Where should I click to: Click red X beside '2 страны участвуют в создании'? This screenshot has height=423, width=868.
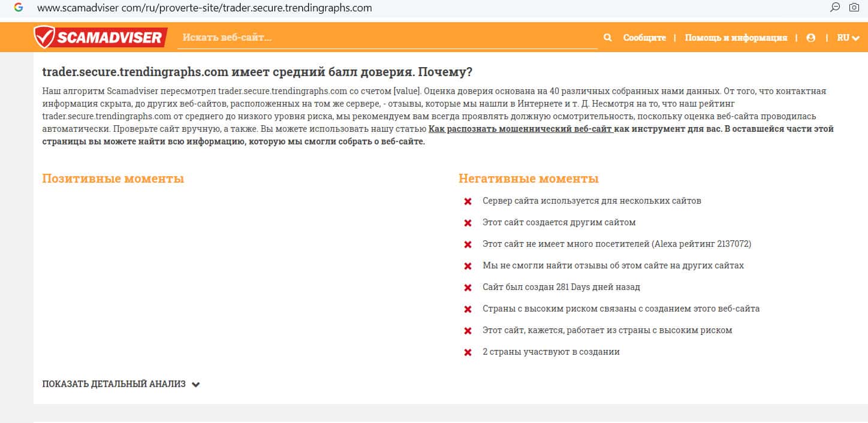tap(468, 352)
